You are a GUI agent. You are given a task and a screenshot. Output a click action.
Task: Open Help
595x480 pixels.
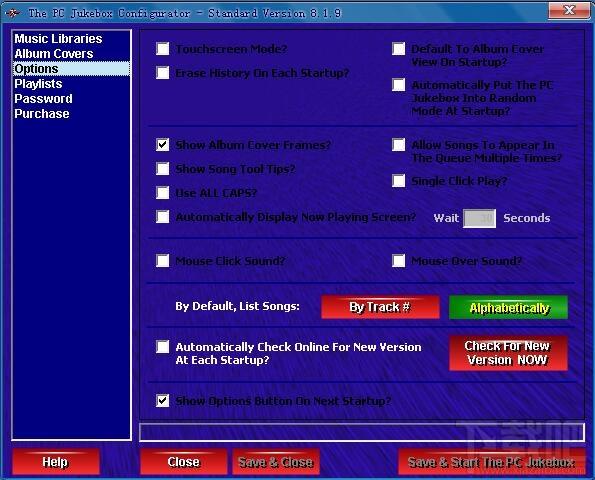coord(55,462)
